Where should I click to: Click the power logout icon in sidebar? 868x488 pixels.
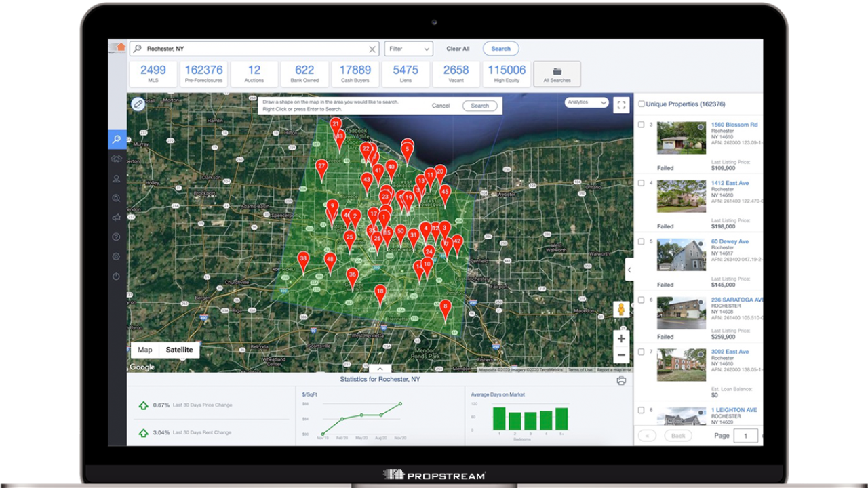[x=117, y=277]
